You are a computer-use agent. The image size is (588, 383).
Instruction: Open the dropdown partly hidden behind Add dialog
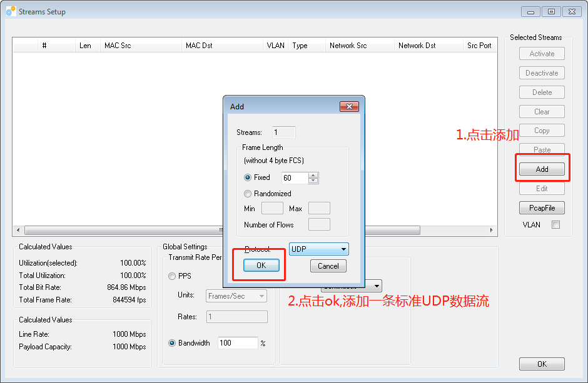coord(376,286)
